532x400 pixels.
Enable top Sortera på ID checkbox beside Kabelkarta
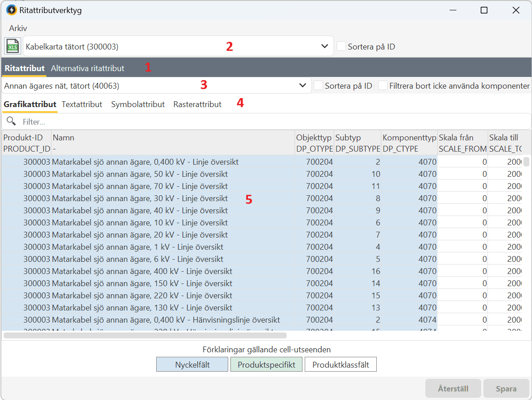(341, 46)
